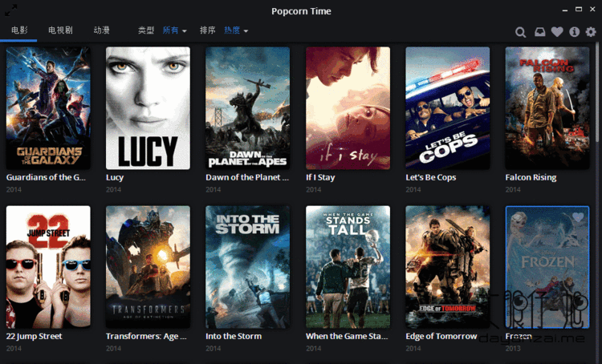This screenshot has height=364, width=602.
Task: Open the If I Stay poster
Action: (348, 108)
